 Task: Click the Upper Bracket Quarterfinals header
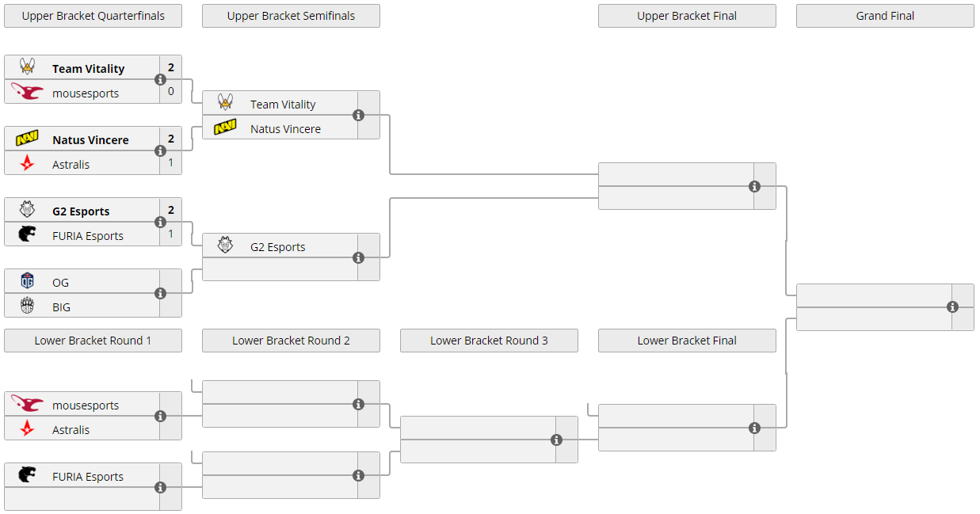(93, 16)
